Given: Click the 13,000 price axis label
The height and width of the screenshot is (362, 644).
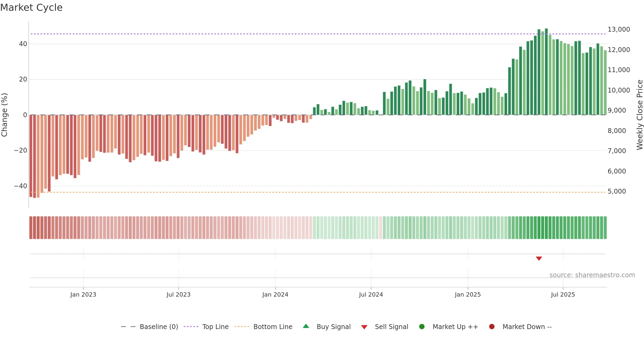Looking at the screenshot, I should tap(619, 29).
